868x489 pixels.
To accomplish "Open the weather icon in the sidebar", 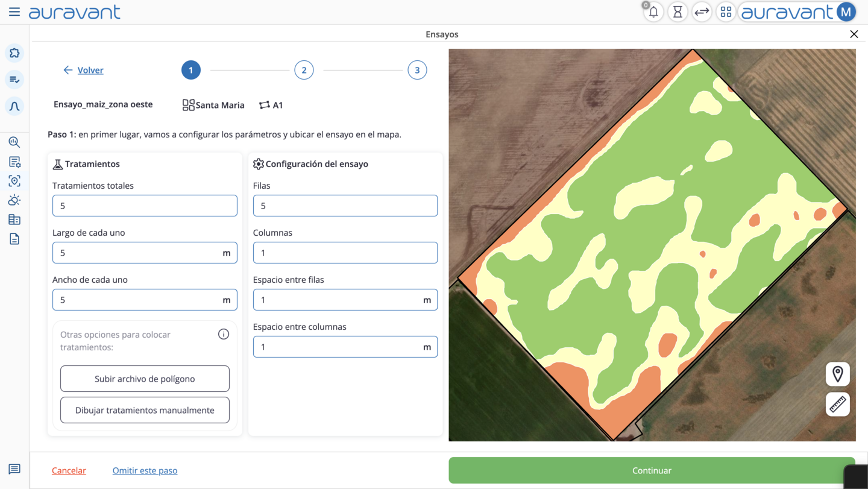I will [x=14, y=200].
